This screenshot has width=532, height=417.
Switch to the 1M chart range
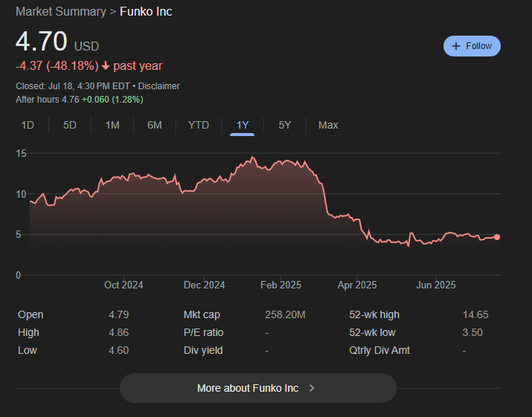coord(112,125)
